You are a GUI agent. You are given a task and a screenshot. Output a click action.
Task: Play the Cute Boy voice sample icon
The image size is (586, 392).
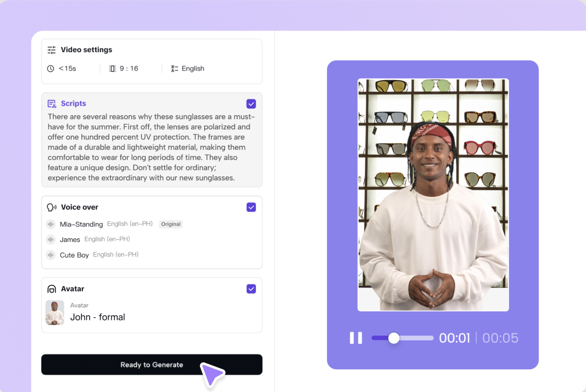point(51,255)
